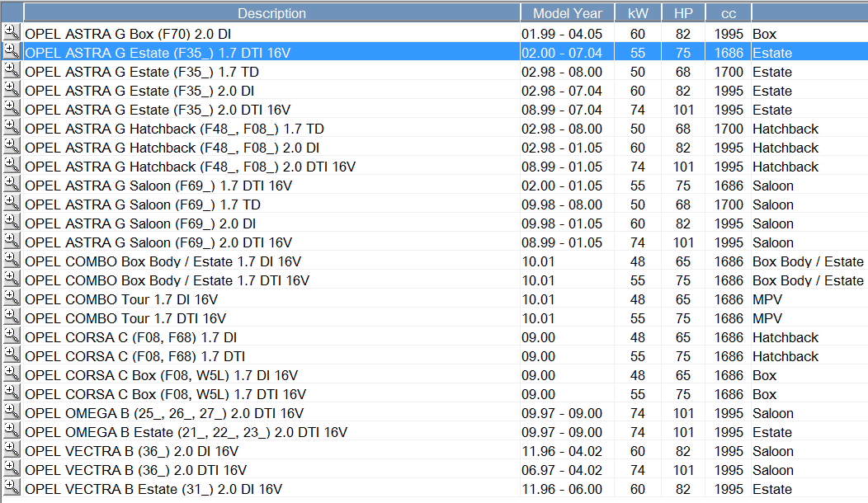Image resolution: width=868 pixels, height=503 pixels.
Task: Select OPEL ASTRA G Saloon (F69_) 2.0 DI
Action: coord(140,223)
